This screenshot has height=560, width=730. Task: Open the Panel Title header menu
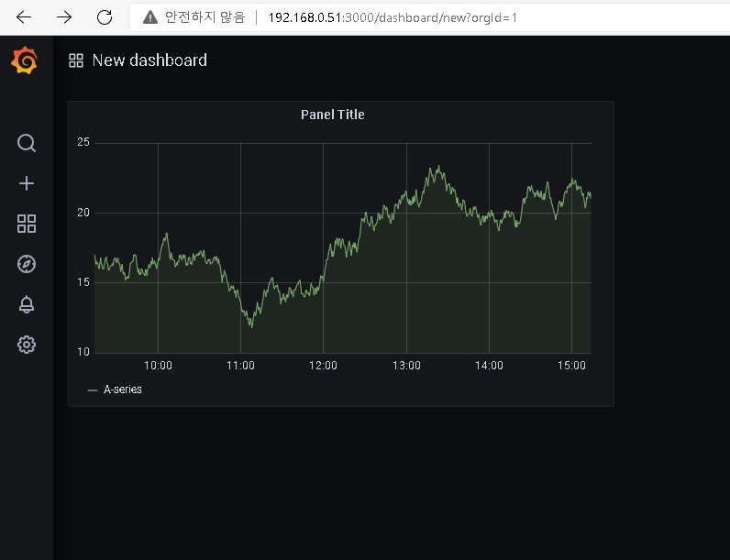(x=332, y=115)
